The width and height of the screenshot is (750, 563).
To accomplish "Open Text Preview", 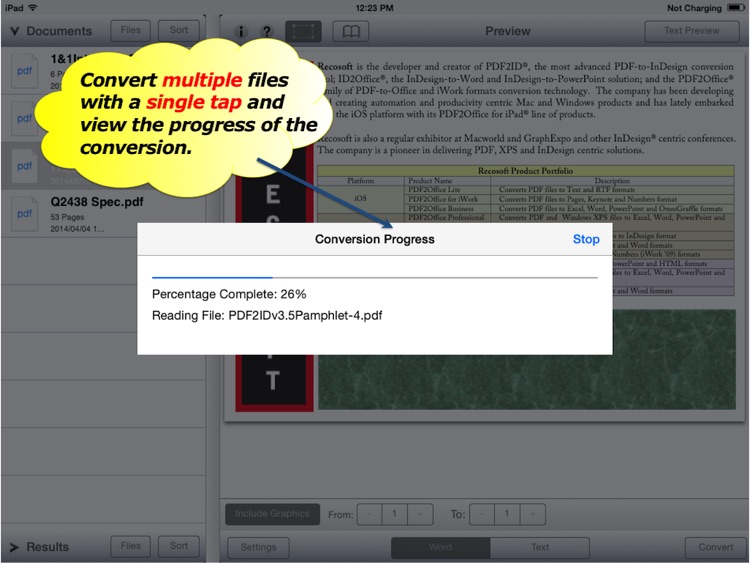I will [x=691, y=31].
